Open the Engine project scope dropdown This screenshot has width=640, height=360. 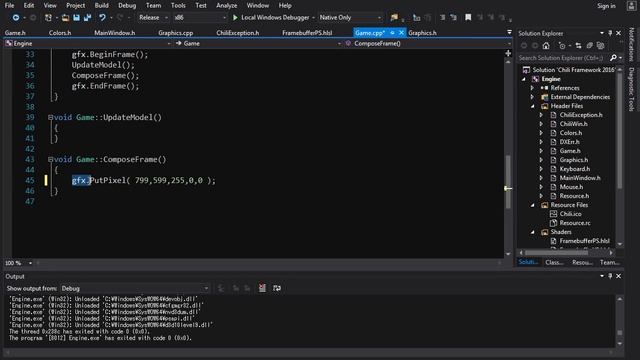coord(88,43)
